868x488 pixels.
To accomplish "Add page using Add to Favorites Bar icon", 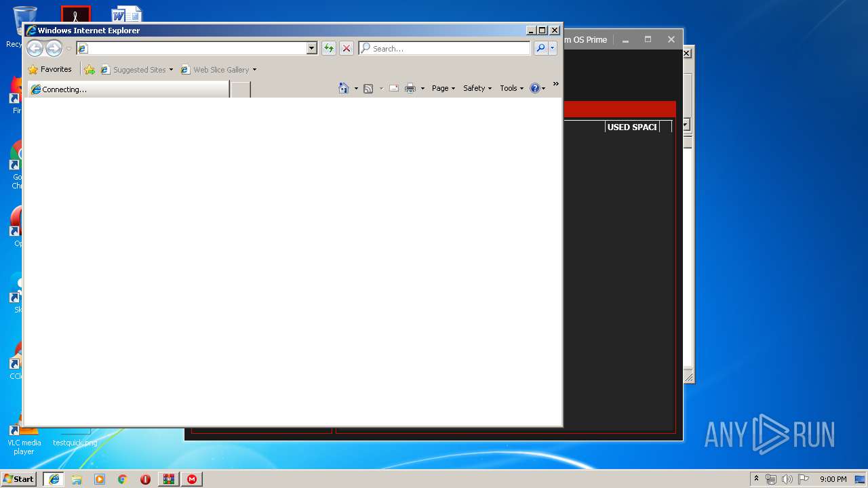I will [x=90, y=69].
